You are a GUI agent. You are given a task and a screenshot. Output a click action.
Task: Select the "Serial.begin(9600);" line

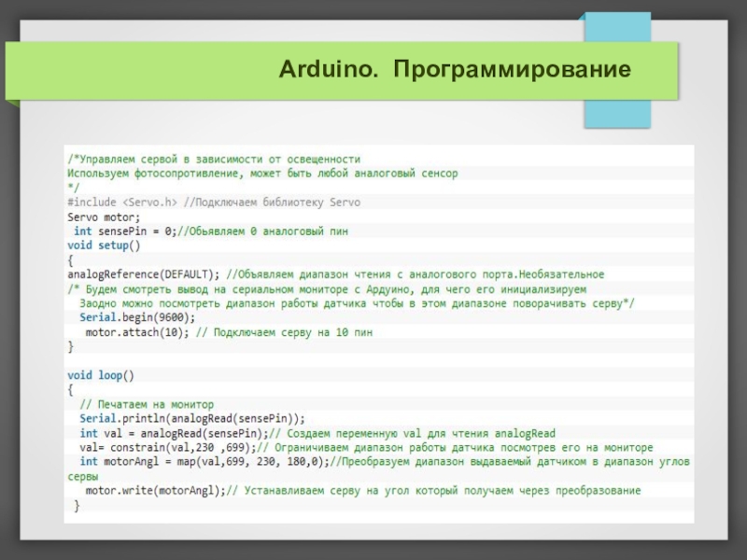point(137,317)
